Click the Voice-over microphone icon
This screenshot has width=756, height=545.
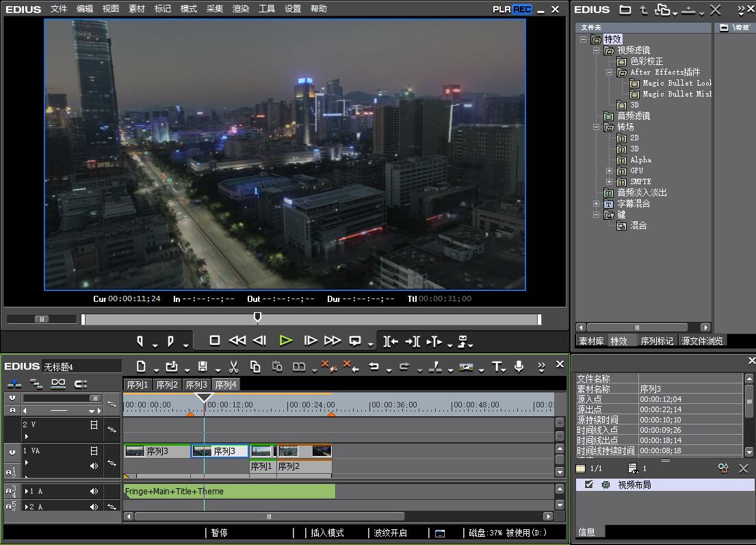click(519, 366)
